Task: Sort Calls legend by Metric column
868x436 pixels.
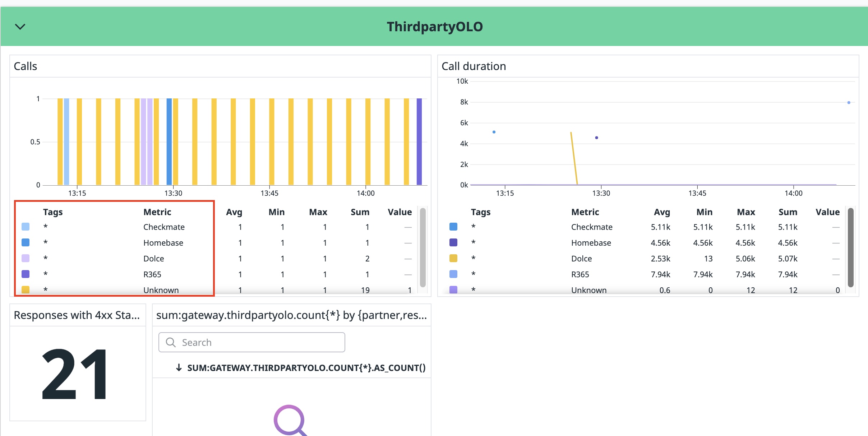Action: (x=157, y=212)
